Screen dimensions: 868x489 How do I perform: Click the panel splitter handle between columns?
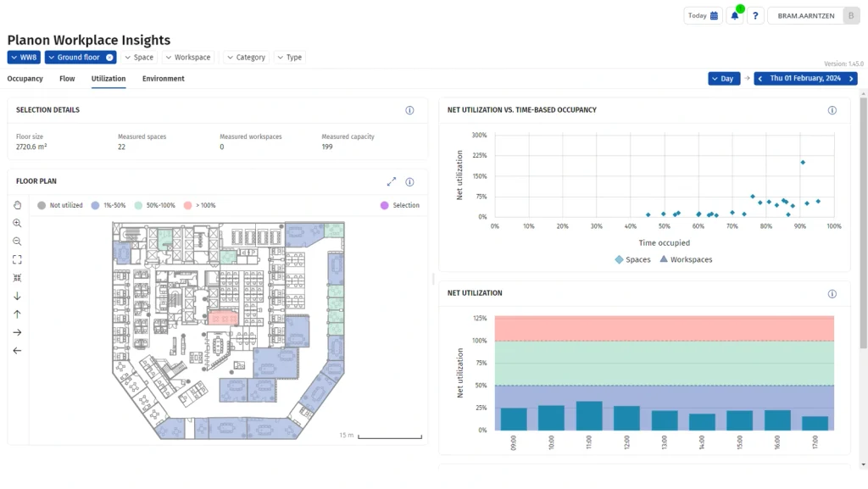(x=433, y=278)
